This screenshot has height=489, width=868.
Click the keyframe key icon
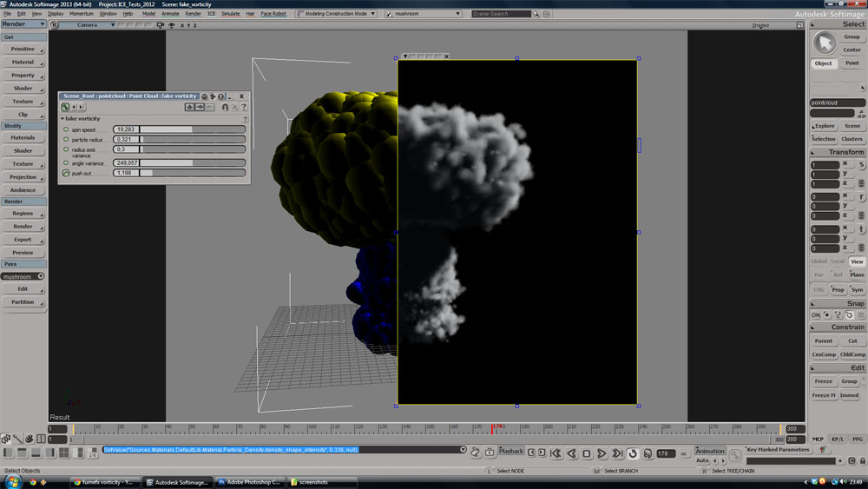(x=735, y=453)
